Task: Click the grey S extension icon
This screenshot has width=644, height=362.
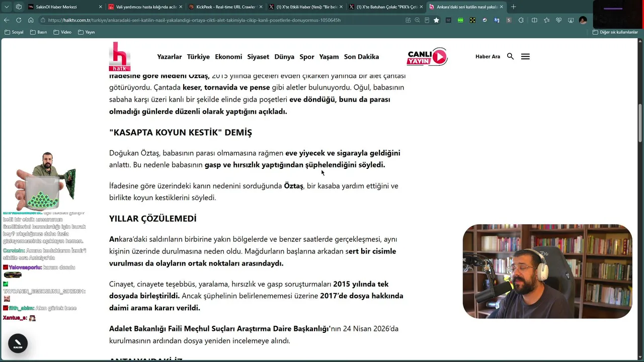Action: click(509, 20)
